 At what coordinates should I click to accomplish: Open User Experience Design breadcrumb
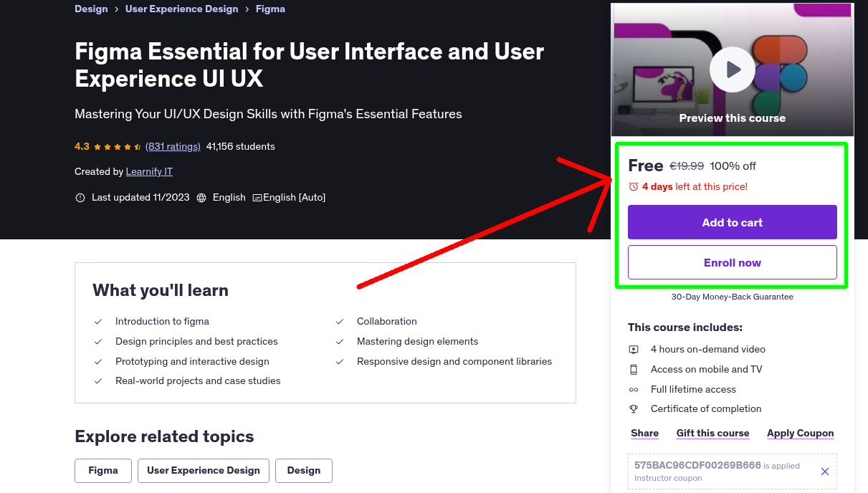[181, 9]
